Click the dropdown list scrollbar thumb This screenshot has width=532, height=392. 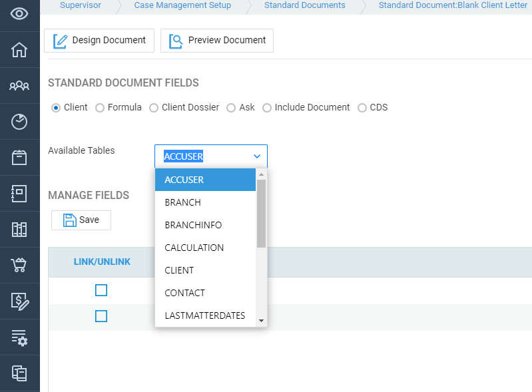tap(261, 214)
